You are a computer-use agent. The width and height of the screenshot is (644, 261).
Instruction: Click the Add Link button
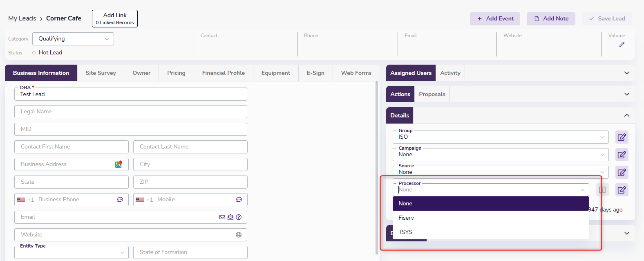tap(115, 19)
